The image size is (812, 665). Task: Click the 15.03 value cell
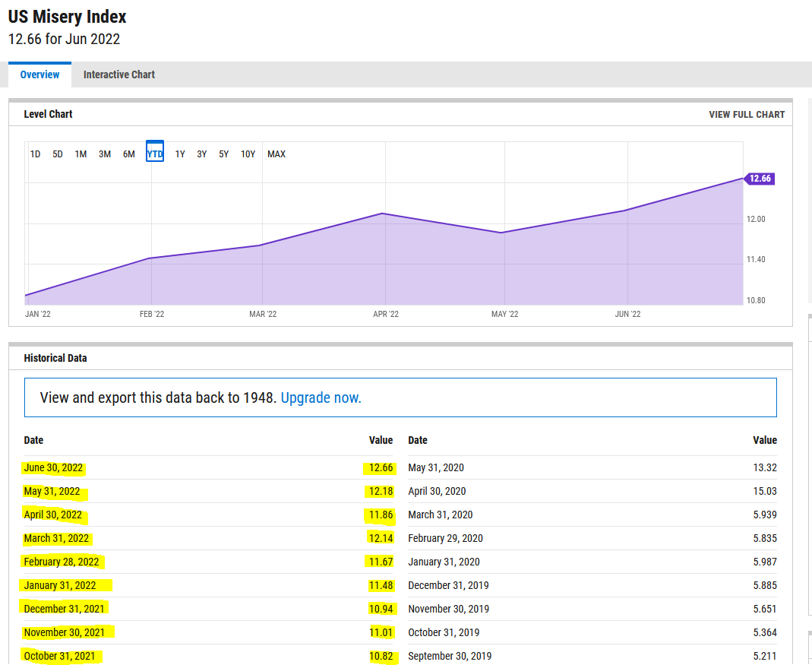(765, 492)
